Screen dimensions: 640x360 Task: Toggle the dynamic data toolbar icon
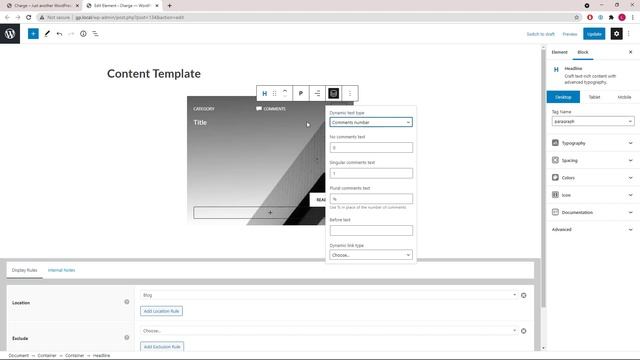coord(333,93)
